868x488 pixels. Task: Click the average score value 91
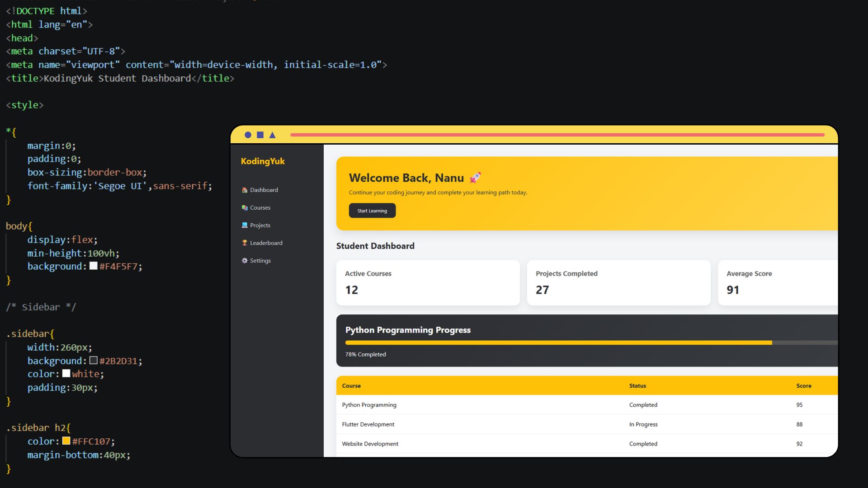(x=733, y=290)
